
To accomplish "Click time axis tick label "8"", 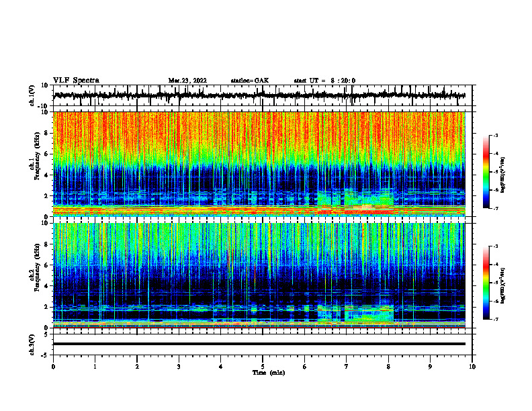I will coord(388,367).
